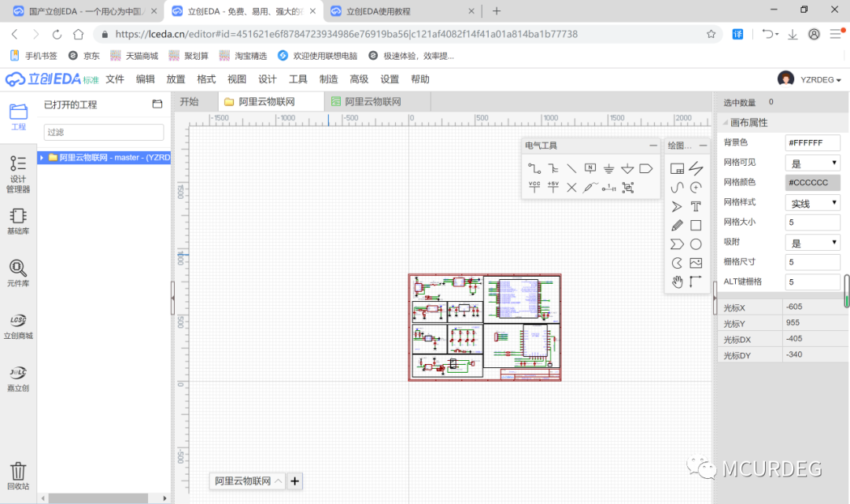850x504 pixels.
Task: Open the 国产立创EDA browser tab
Action: pos(84,11)
